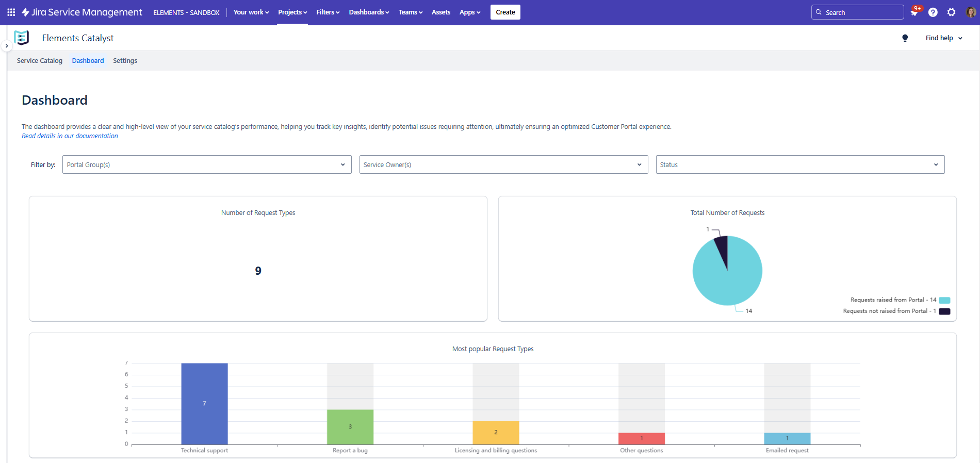The width and height of the screenshot is (980, 463).
Task: Expand the Find help menu
Action: pos(943,38)
